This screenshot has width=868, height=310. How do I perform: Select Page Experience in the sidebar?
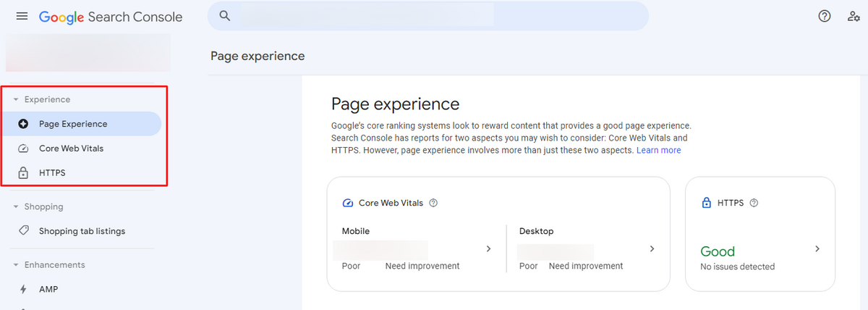point(73,124)
